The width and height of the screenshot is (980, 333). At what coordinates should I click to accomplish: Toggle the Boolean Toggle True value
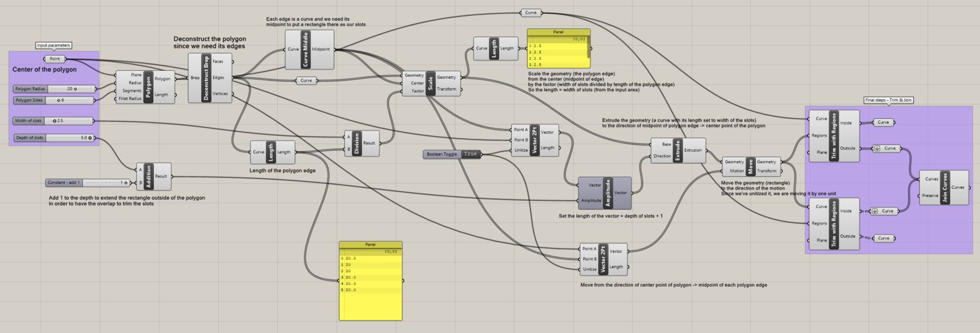(x=470, y=154)
